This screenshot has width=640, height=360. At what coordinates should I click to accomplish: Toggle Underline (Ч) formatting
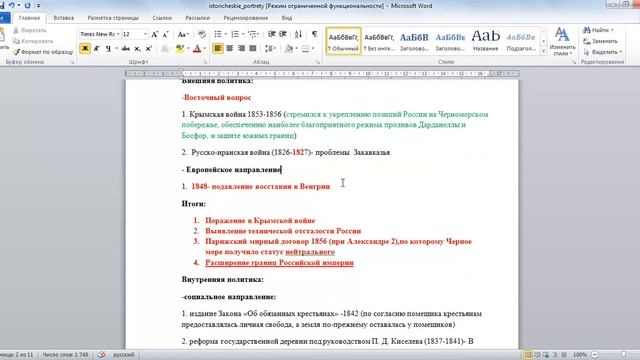pos(108,49)
